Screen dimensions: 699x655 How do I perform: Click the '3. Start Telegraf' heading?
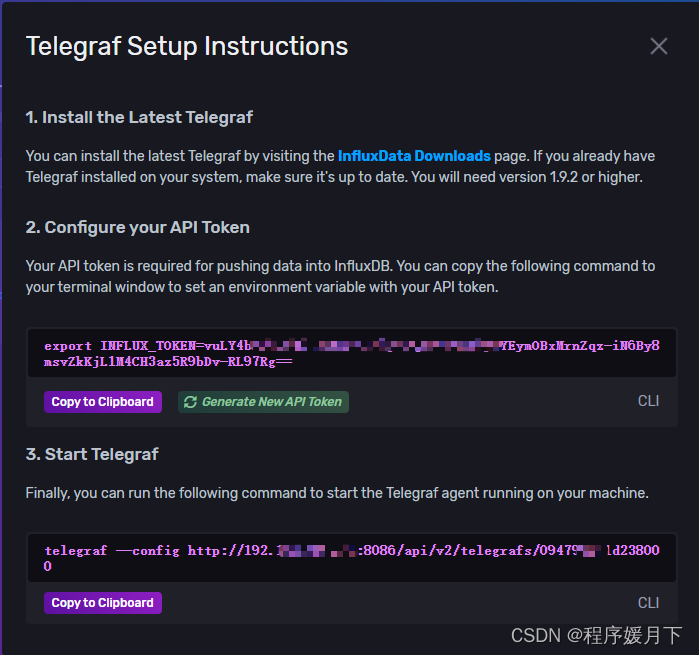click(92, 454)
